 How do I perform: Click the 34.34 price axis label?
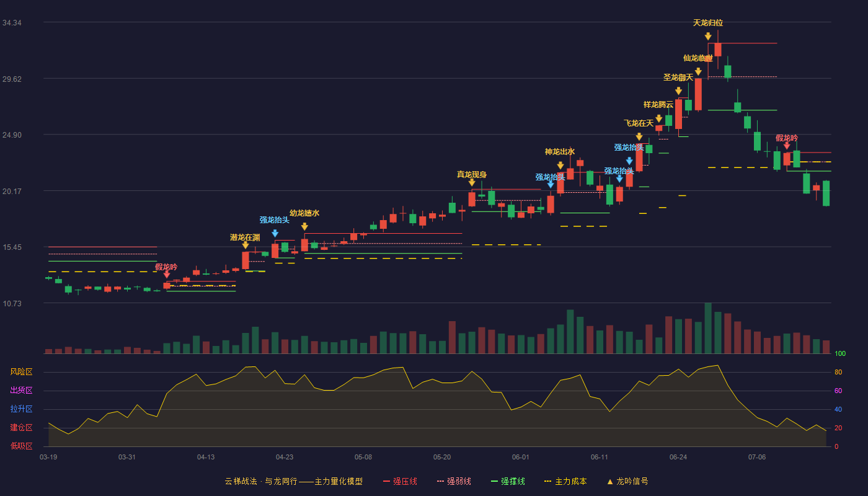12,22
